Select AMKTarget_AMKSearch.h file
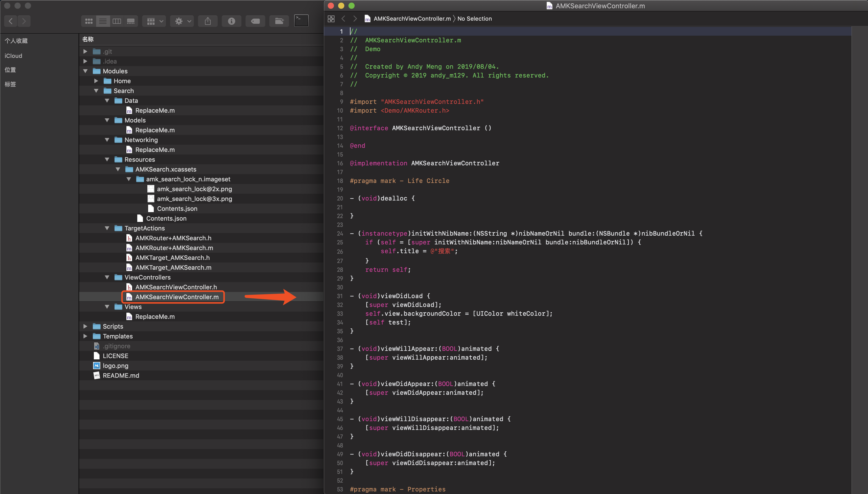 (x=172, y=258)
